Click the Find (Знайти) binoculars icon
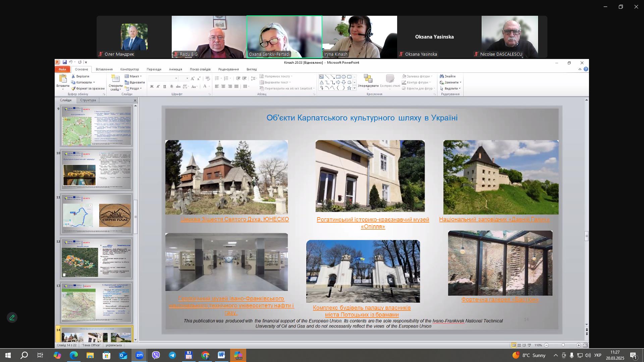Screen dimensions: 644x362 (442, 76)
